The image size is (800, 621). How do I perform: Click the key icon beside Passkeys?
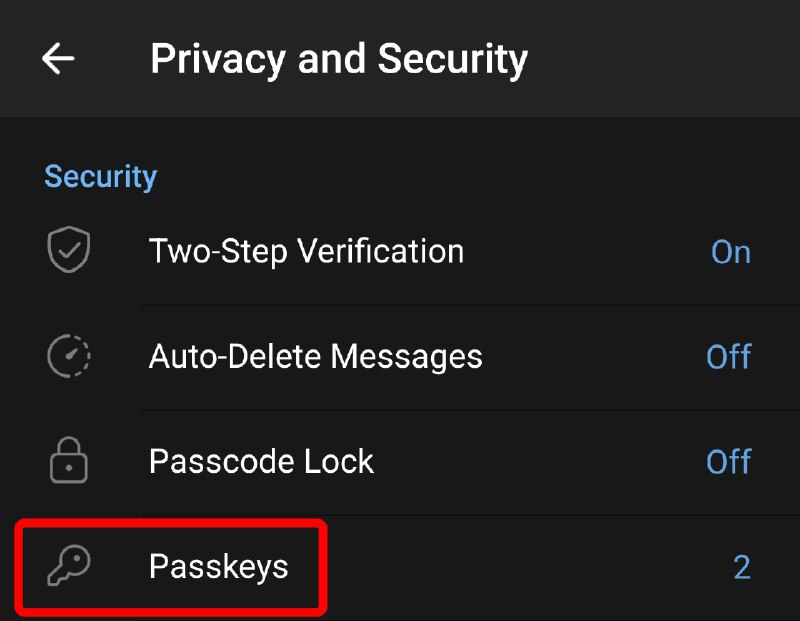69,567
